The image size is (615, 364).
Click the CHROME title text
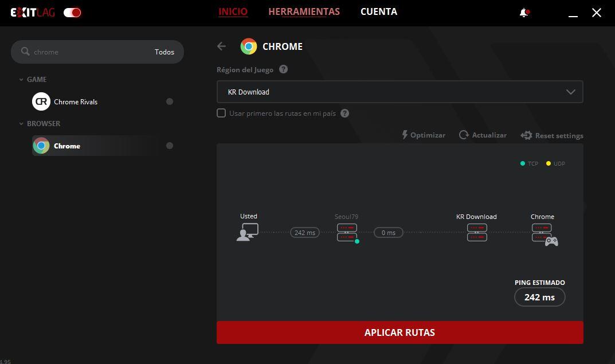283,46
